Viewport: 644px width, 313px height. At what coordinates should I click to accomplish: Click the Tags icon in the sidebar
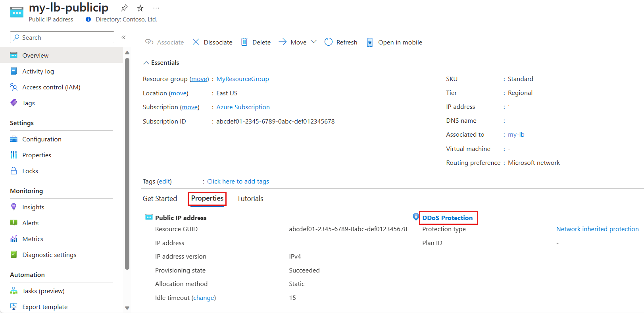pos(14,103)
